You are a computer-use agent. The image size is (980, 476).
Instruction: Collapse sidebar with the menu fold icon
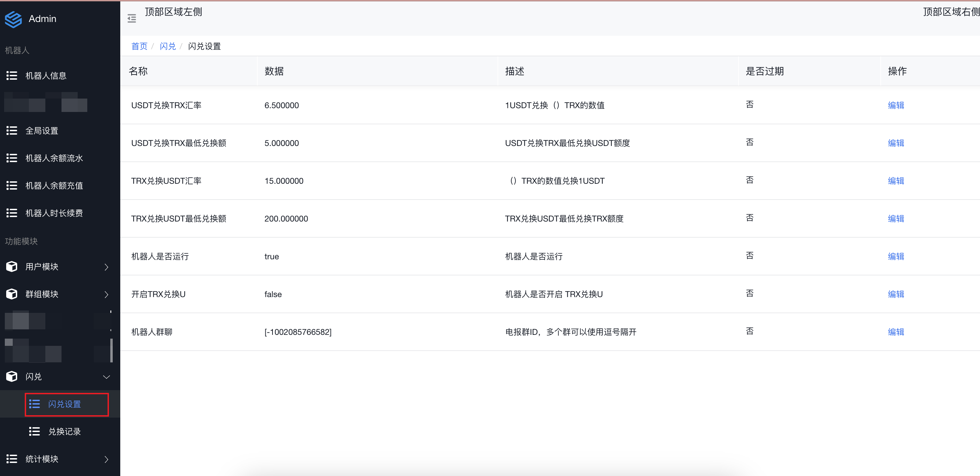point(132,18)
